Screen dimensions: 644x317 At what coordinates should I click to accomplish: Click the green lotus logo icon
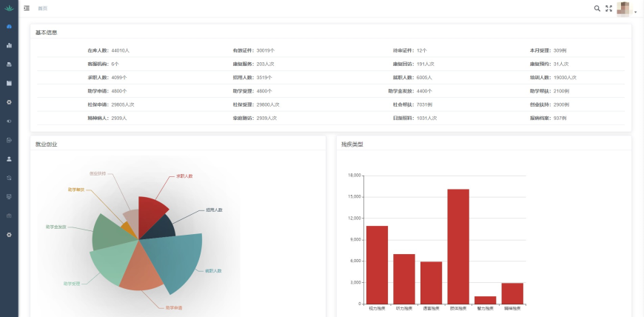pyautogui.click(x=9, y=8)
